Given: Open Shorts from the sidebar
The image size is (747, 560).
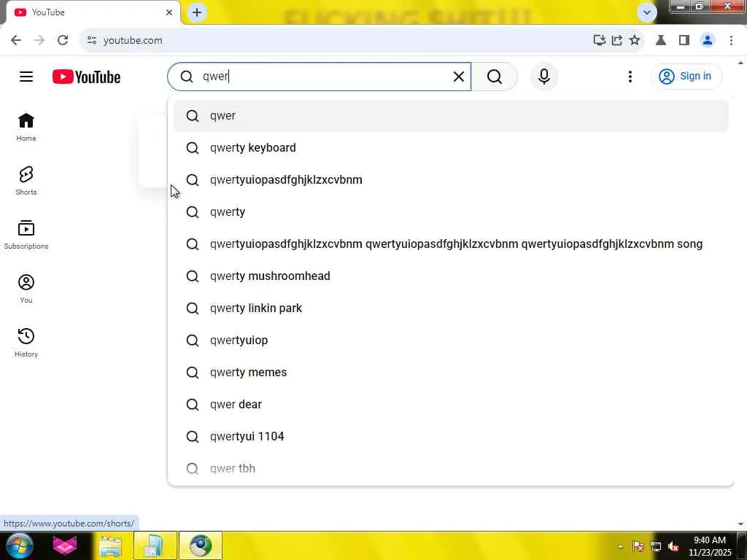Looking at the screenshot, I should [26, 181].
